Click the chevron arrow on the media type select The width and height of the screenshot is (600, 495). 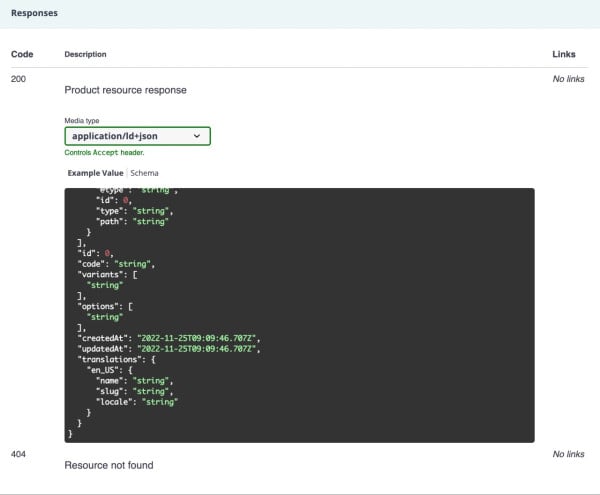[x=199, y=136]
